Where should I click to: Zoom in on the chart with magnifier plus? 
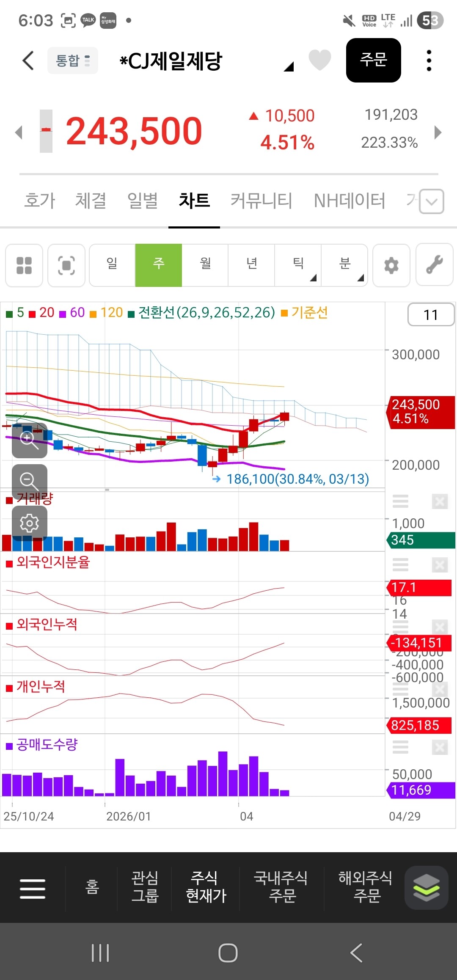(29, 440)
